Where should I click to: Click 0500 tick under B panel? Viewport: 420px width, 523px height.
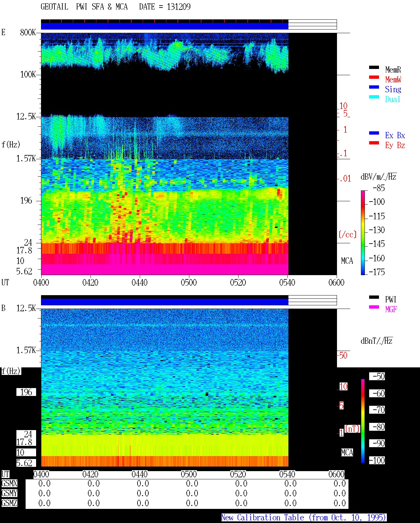[189, 474]
